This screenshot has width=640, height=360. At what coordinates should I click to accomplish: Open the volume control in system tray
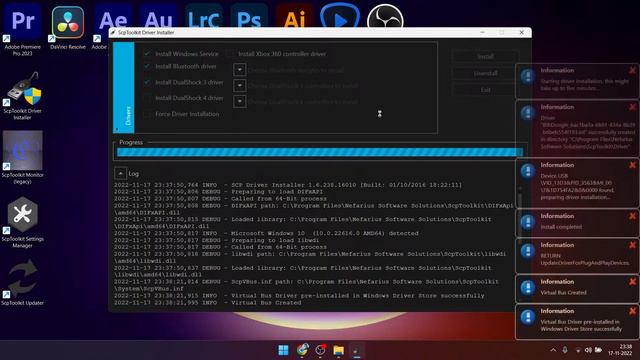coord(588,350)
